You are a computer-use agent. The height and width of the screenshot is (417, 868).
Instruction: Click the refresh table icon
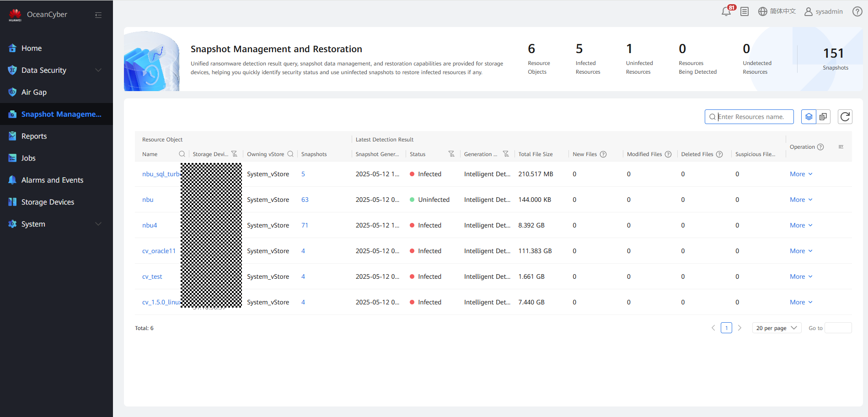point(845,117)
